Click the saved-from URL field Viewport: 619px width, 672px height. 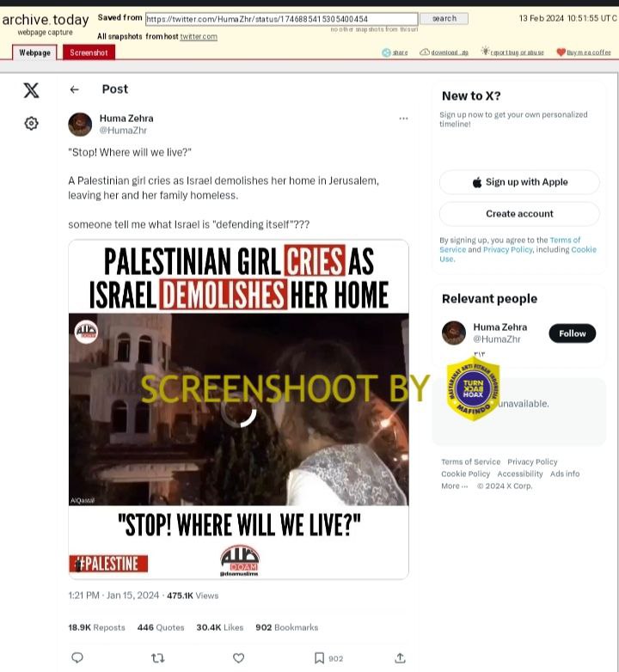click(x=282, y=19)
